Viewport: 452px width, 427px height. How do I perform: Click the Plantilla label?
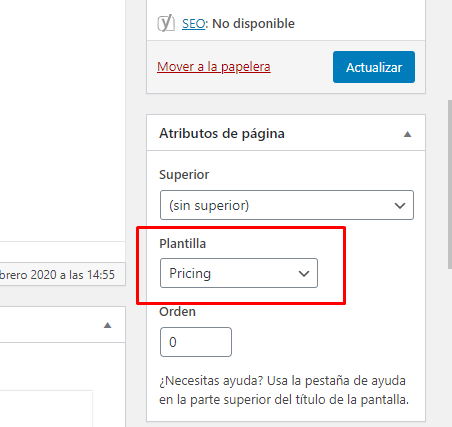(183, 244)
